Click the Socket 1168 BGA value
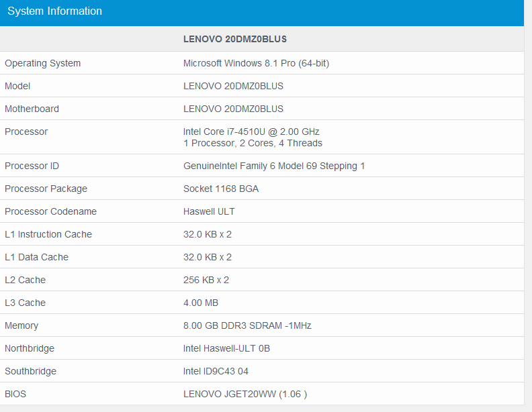Screen dimensions: 532x412 (221, 189)
